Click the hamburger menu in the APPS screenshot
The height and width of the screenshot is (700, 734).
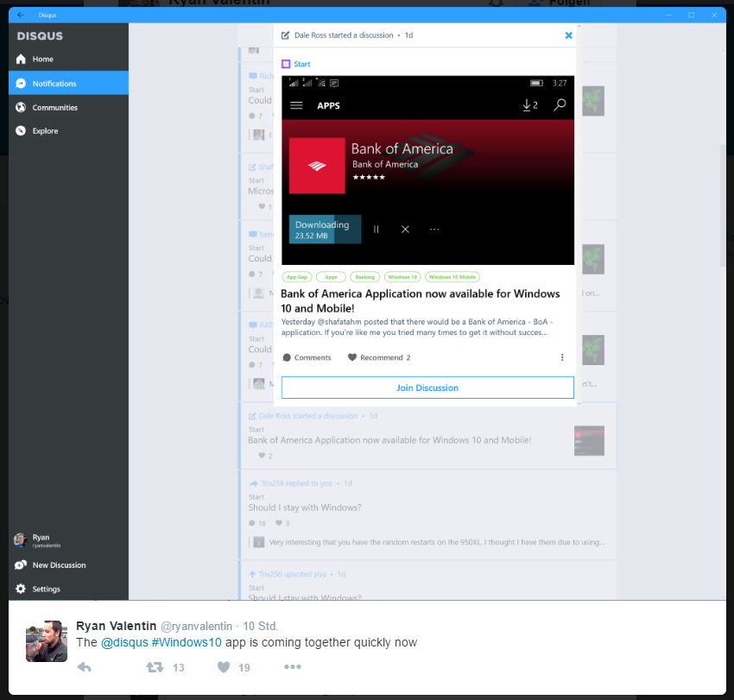click(x=296, y=105)
